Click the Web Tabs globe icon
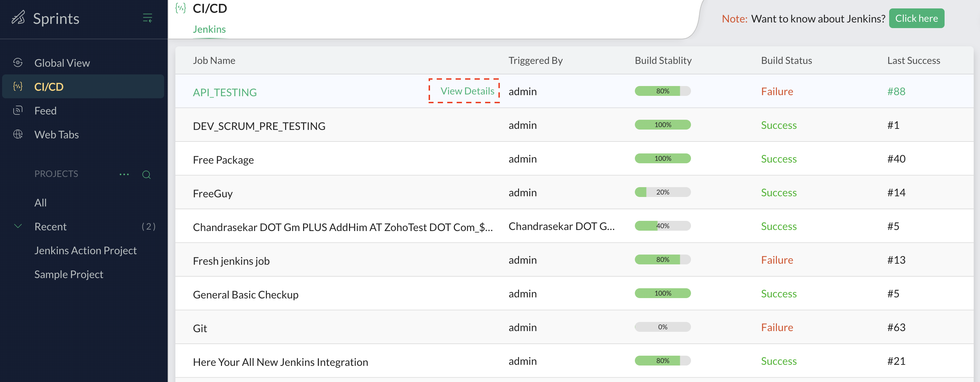This screenshot has height=382, width=980. (x=18, y=134)
